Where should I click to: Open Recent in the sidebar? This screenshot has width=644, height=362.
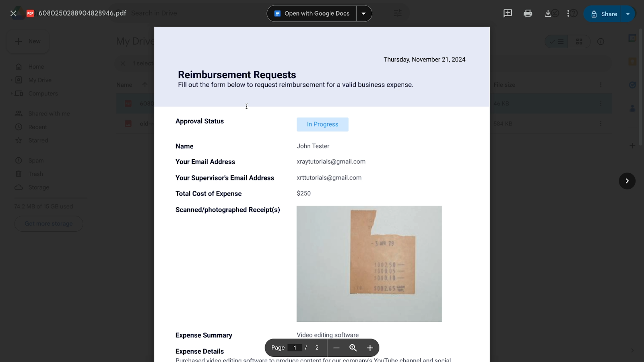click(x=38, y=127)
